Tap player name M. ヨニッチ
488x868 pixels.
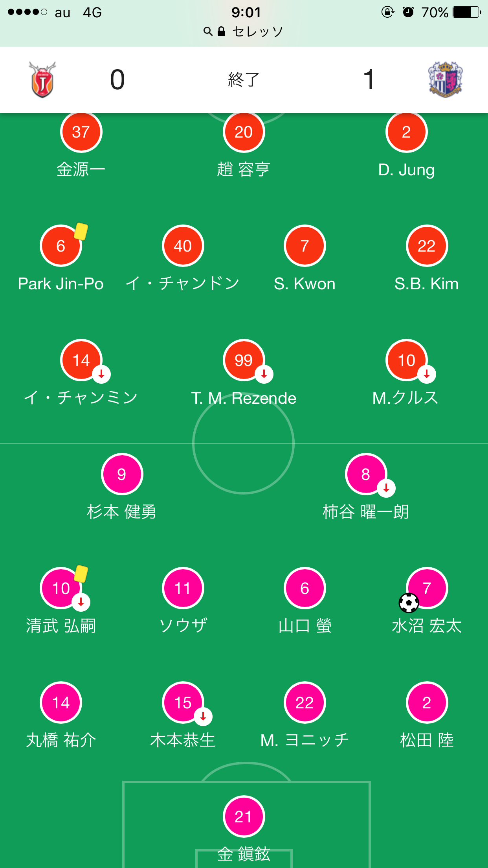pyautogui.click(x=305, y=740)
